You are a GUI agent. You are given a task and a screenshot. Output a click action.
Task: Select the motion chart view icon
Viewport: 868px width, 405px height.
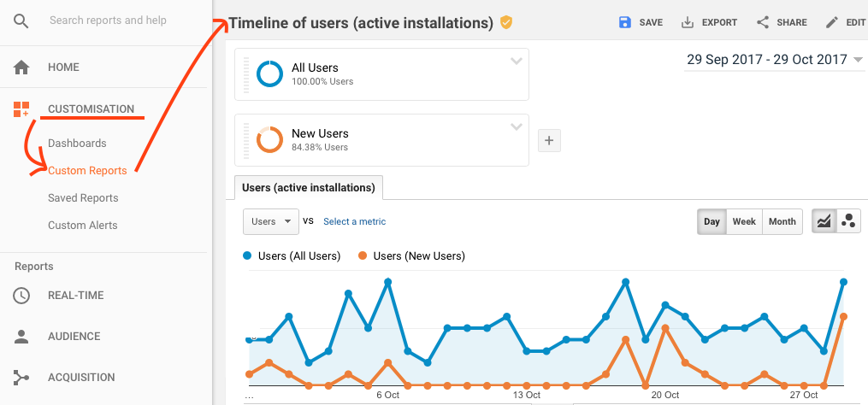848,221
